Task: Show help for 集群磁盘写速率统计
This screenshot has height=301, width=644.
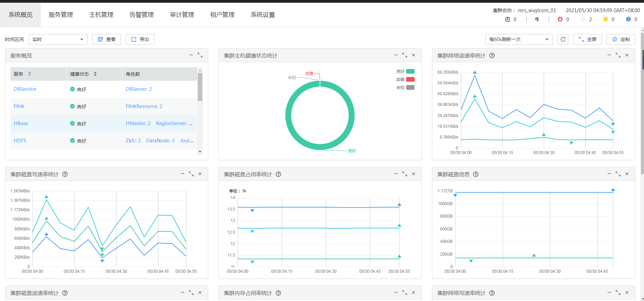Action: [x=65, y=174]
